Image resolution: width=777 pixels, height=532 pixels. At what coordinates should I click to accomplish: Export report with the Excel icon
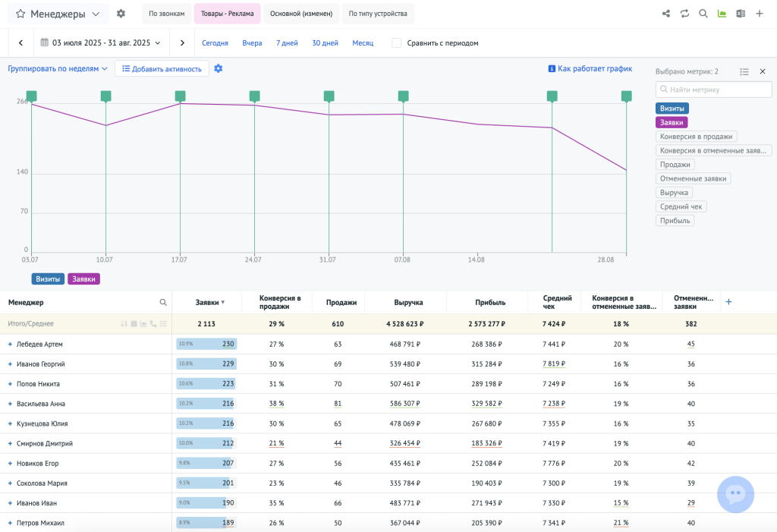[x=741, y=14]
